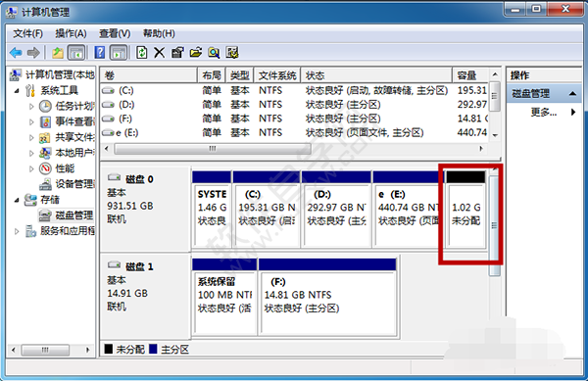Click the Forward arrow toolbar icon

pyautogui.click(x=33, y=53)
